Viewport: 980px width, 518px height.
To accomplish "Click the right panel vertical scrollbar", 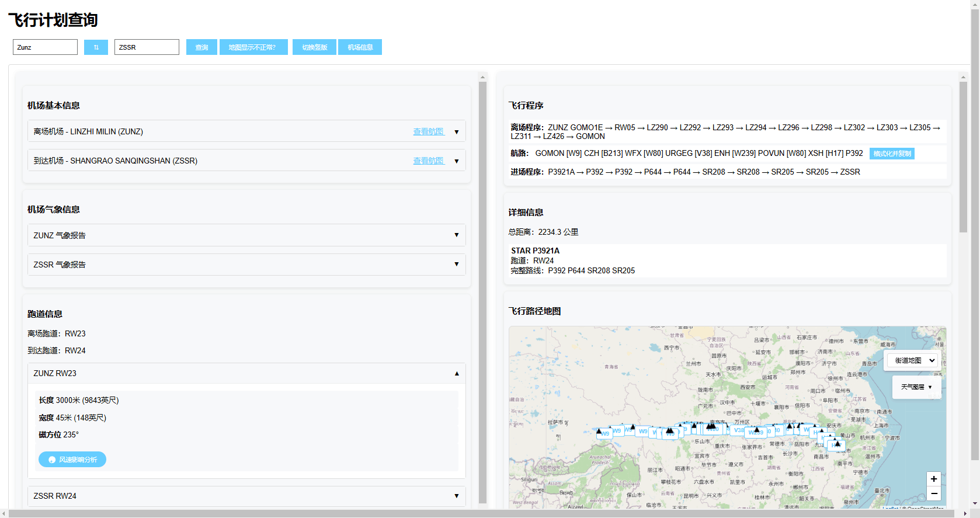I will (x=963, y=157).
